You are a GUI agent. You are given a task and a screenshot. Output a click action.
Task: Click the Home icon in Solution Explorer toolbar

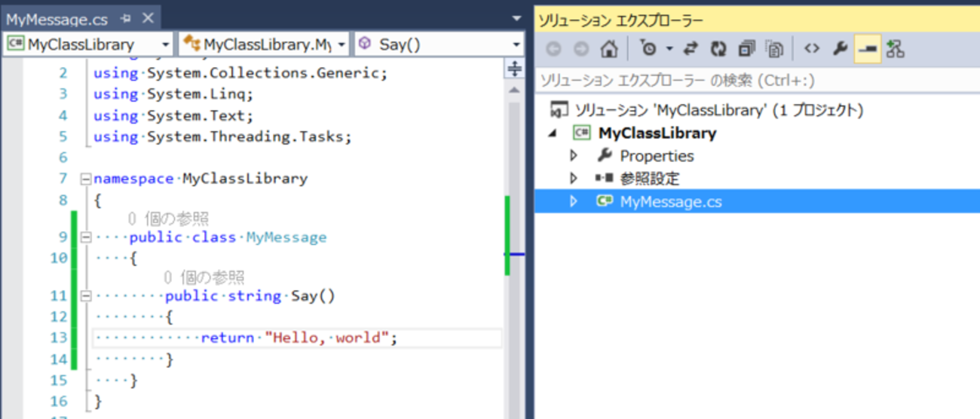[609, 50]
